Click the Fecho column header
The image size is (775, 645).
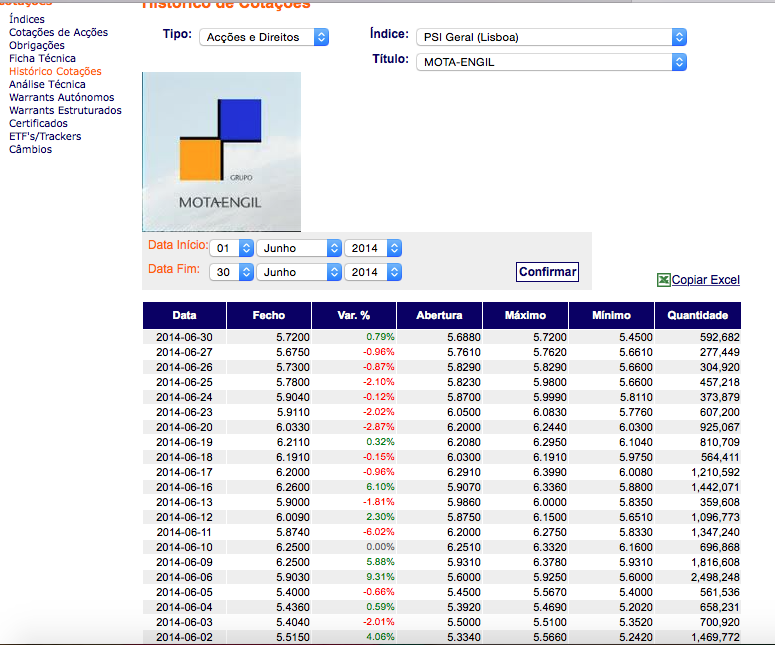(x=269, y=315)
